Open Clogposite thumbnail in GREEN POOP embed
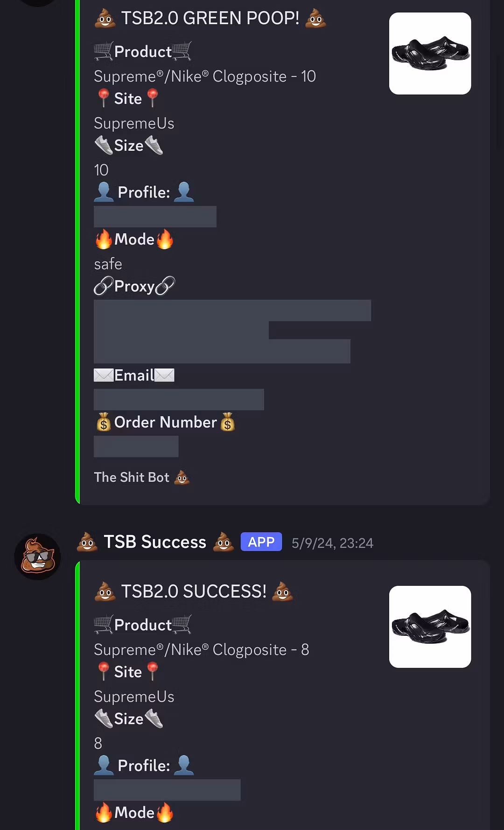504x830 pixels. coord(430,54)
